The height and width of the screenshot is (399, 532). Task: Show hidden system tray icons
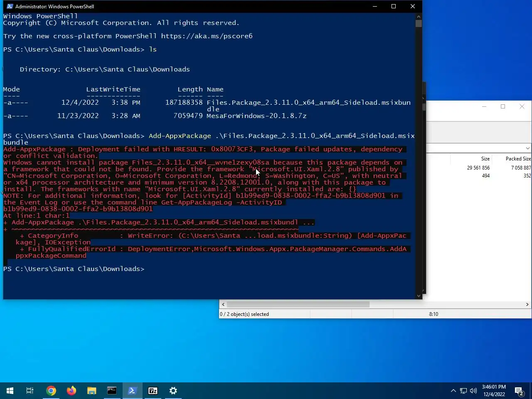click(453, 391)
